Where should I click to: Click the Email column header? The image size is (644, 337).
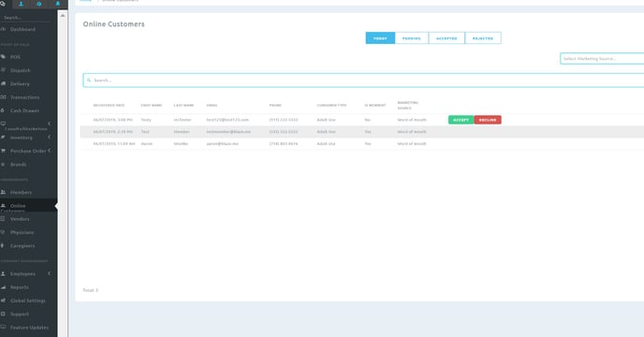tap(212, 105)
